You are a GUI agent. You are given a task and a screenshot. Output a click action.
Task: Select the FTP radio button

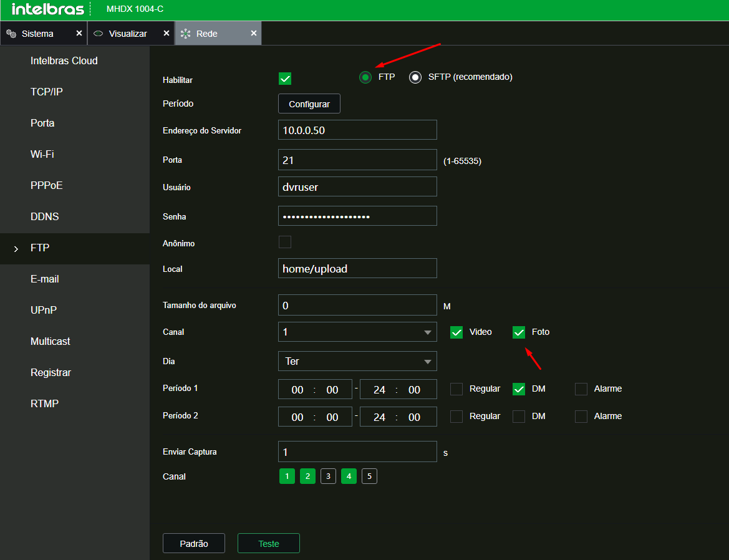click(365, 77)
